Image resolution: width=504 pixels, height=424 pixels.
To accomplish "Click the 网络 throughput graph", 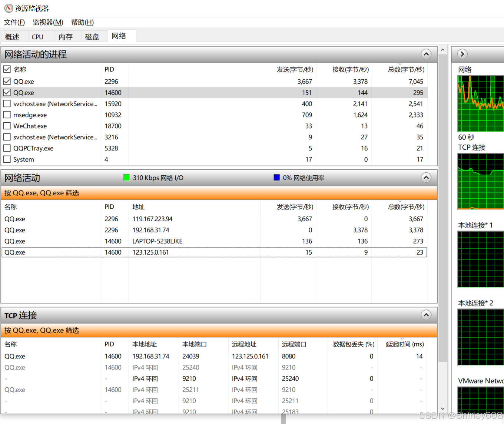I will point(481,103).
